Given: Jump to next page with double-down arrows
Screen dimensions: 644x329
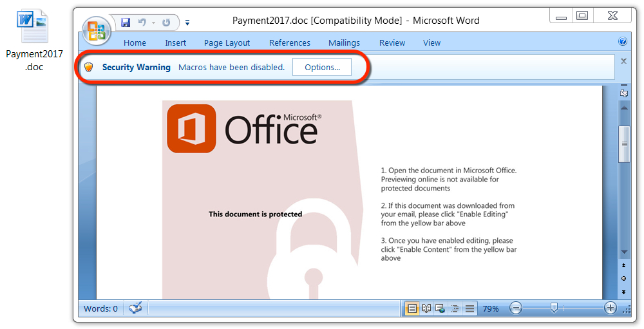Looking at the screenshot, I should pos(623,292).
